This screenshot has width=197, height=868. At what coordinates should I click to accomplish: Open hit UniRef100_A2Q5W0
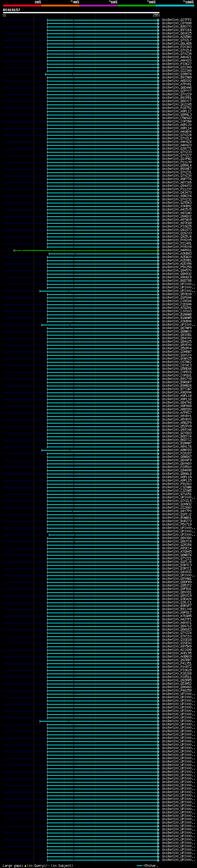177,37
